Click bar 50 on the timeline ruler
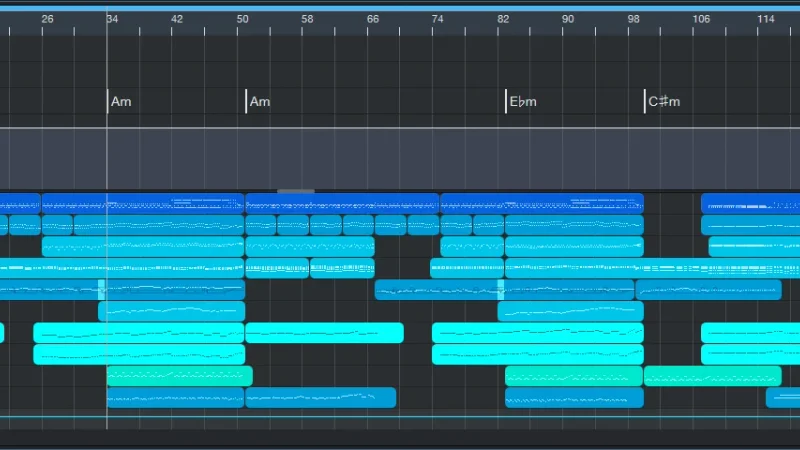Screen dimensions: 800x450 coord(242,19)
